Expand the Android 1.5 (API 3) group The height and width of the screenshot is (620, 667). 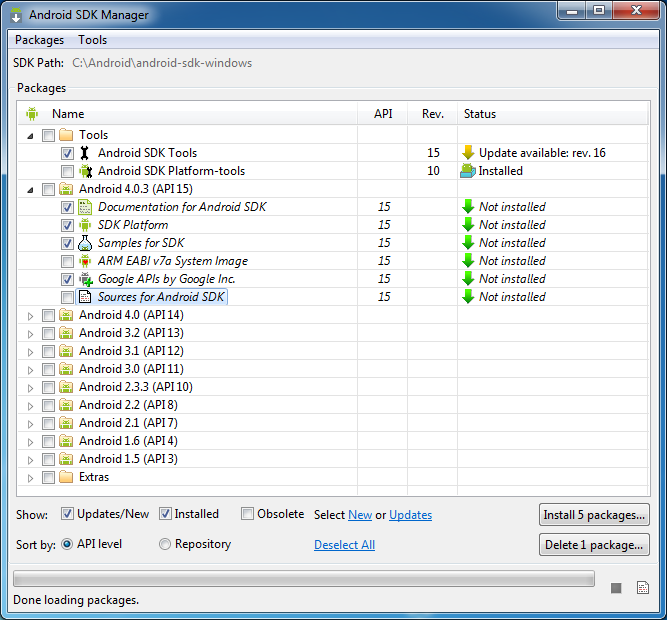click(x=30, y=460)
